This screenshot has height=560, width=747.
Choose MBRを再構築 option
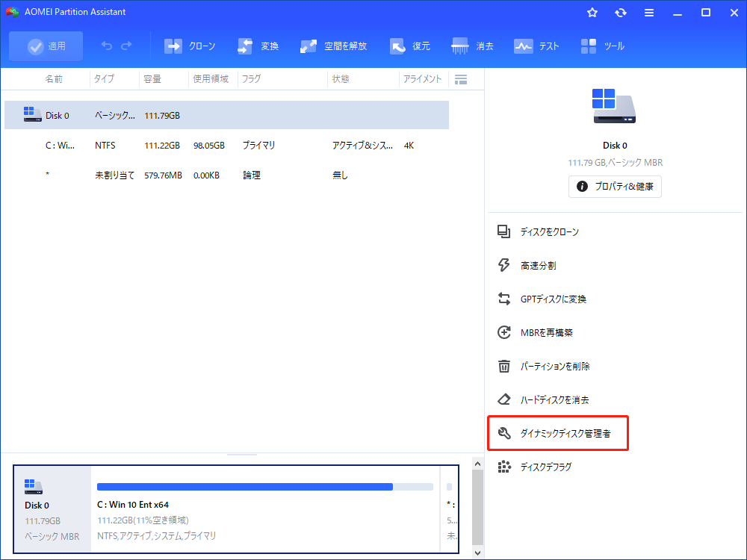point(536,332)
